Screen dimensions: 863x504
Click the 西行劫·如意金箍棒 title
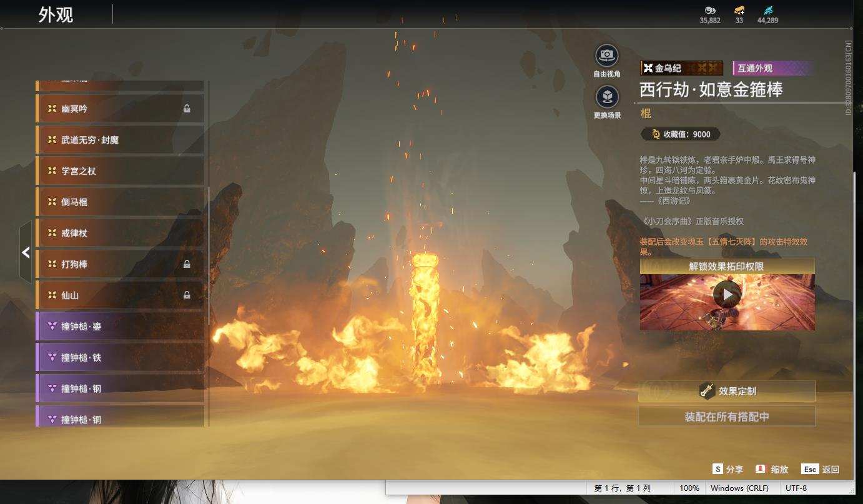[711, 89]
